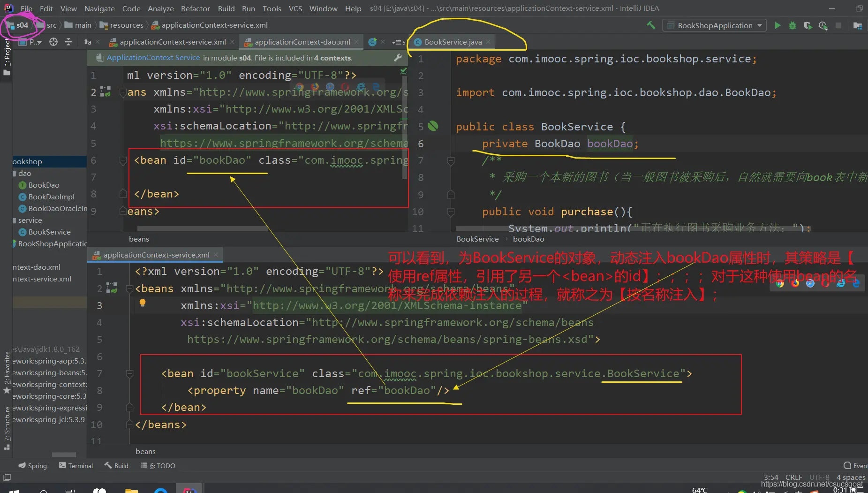Click the intention lightbulb on line 3

coord(143,303)
